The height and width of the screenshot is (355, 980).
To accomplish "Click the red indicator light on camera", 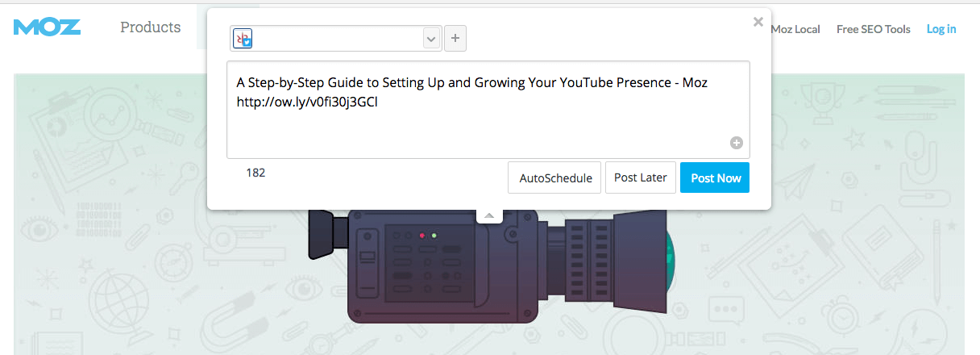I will coord(421,236).
